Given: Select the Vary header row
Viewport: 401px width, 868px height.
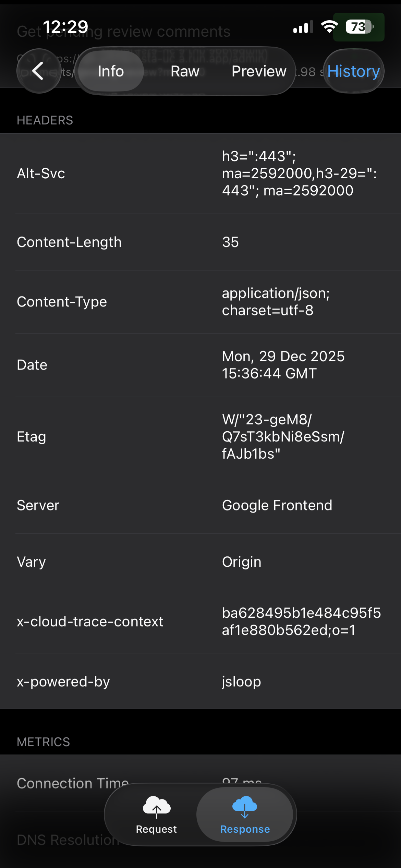Looking at the screenshot, I should 200,562.
